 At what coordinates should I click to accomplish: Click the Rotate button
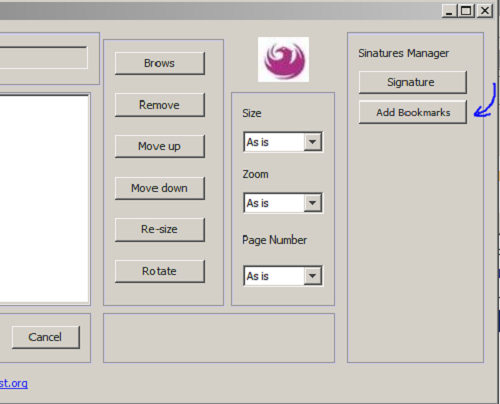tap(160, 271)
